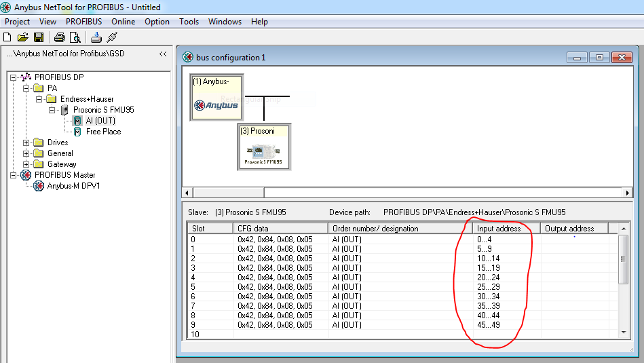
Task: Click the General folder icon
Action: pos(39,153)
